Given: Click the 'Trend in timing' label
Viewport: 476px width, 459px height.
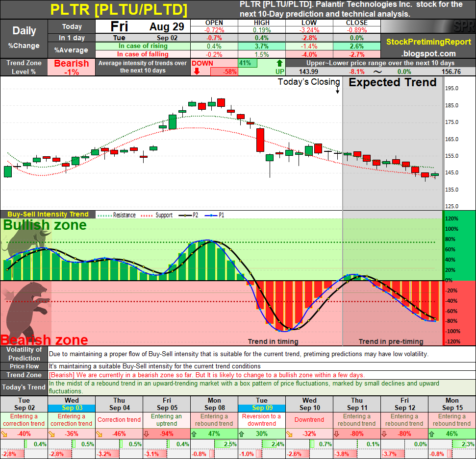Looking at the screenshot, I should click(x=273, y=341).
